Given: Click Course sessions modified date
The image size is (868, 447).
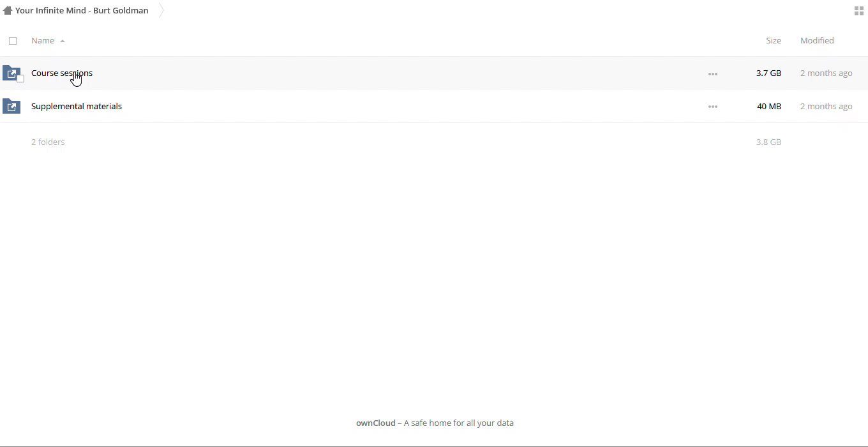Looking at the screenshot, I should tap(827, 73).
